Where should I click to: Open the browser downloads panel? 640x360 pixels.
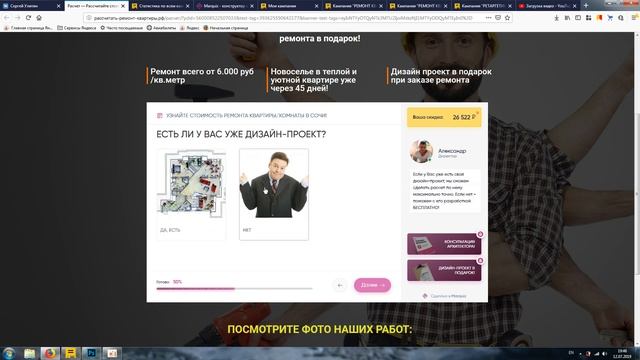point(557,18)
